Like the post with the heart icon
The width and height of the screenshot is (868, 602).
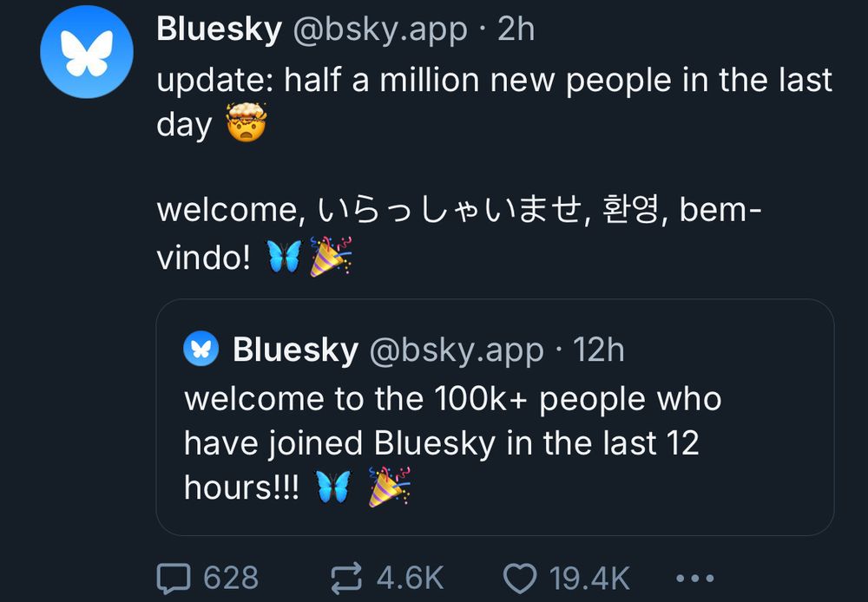coord(521,577)
